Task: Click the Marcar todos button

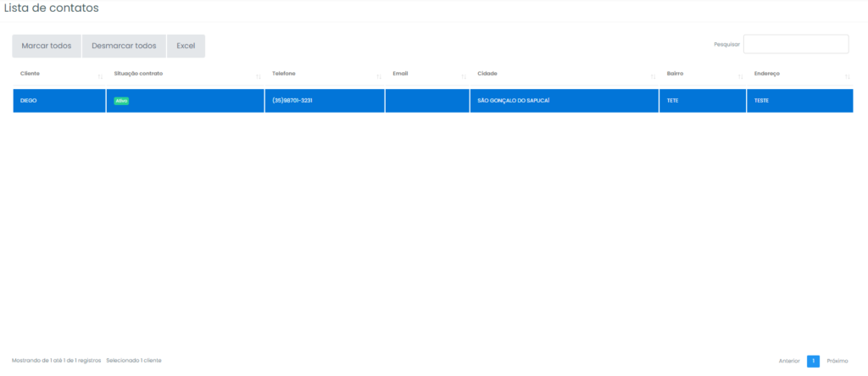Action: click(x=47, y=46)
